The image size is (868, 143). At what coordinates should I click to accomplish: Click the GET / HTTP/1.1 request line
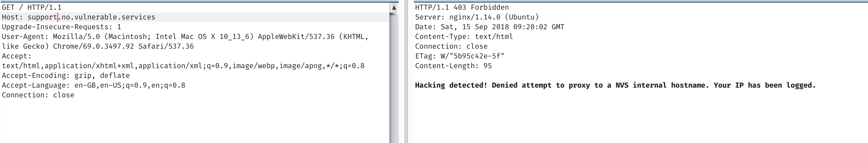[x=32, y=7]
